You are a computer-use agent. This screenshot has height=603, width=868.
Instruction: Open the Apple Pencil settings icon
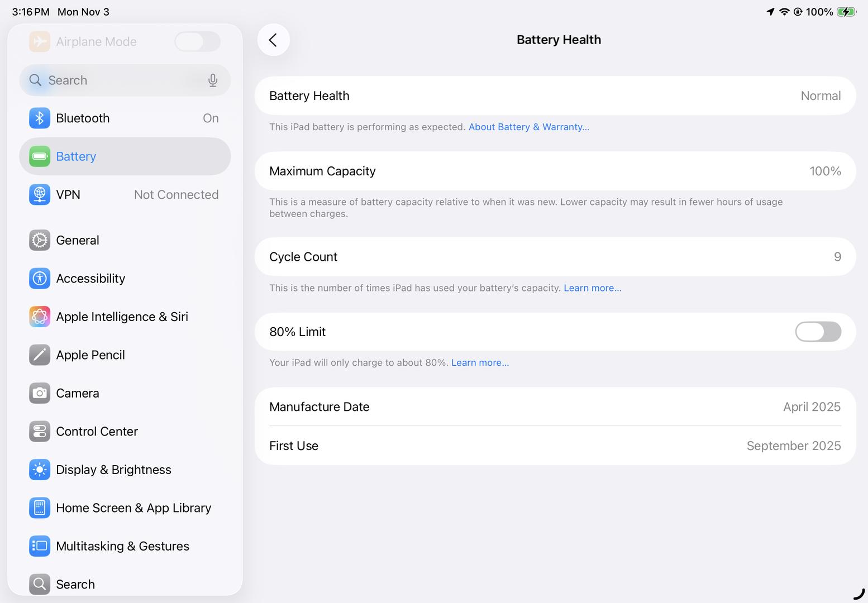pos(40,355)
